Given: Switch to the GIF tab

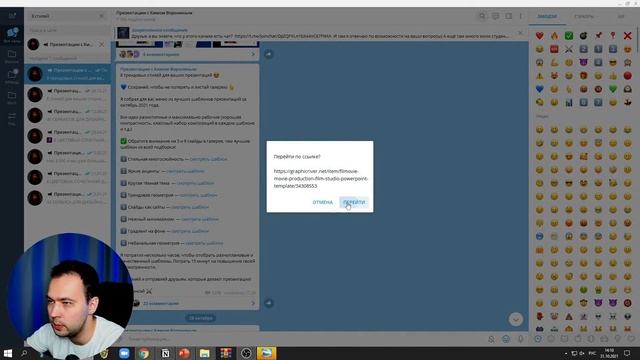Looking at the screenshot, I should tap(620, 16).
